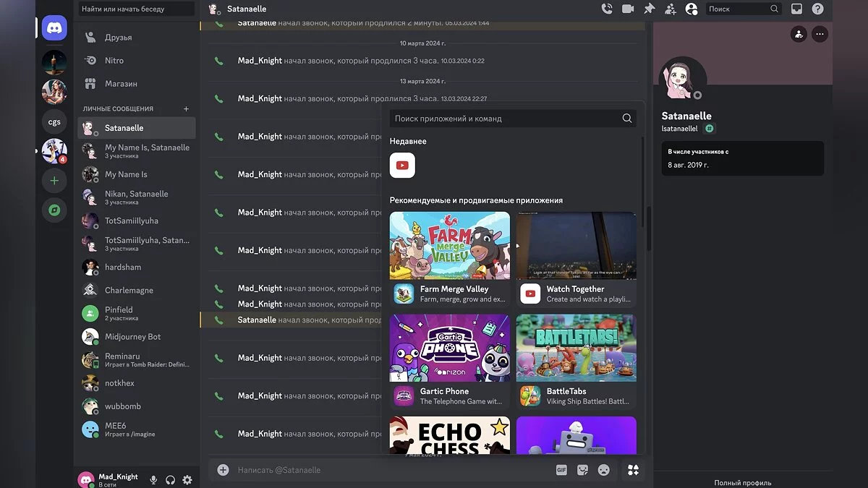
Task: Open the emoji picker
Action: (x=603, y=470)
